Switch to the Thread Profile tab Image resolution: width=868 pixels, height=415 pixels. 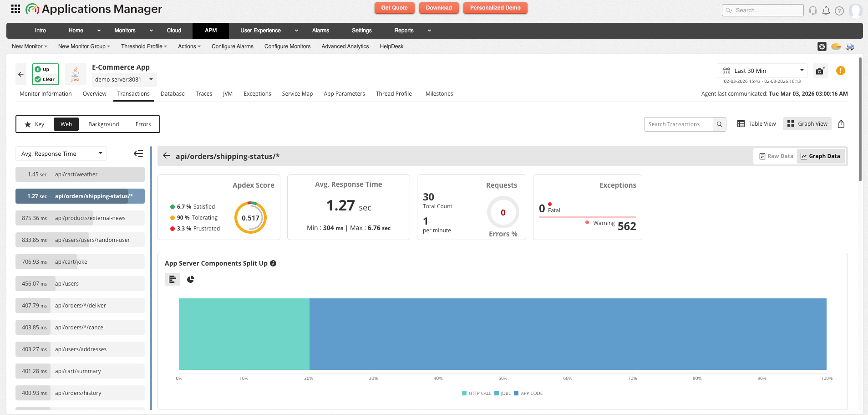394,94
